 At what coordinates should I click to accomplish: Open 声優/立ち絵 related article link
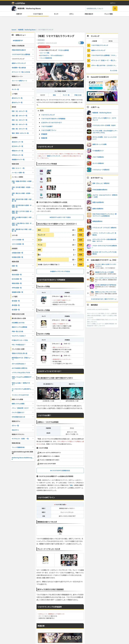[78, 95]
